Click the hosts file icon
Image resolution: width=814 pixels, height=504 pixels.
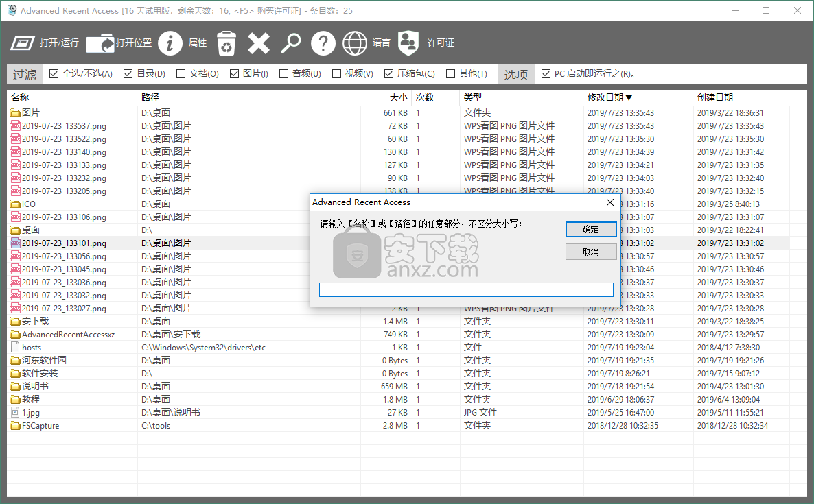[15, 348]
